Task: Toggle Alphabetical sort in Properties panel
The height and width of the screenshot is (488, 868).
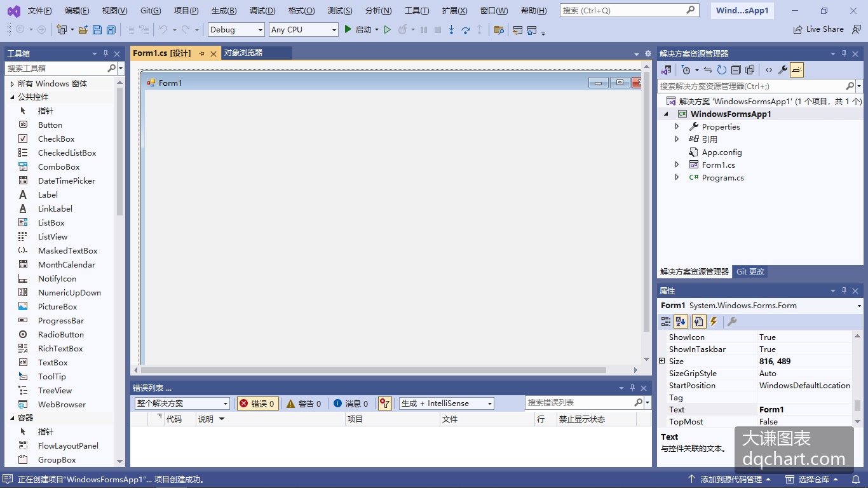Action: 681,322
